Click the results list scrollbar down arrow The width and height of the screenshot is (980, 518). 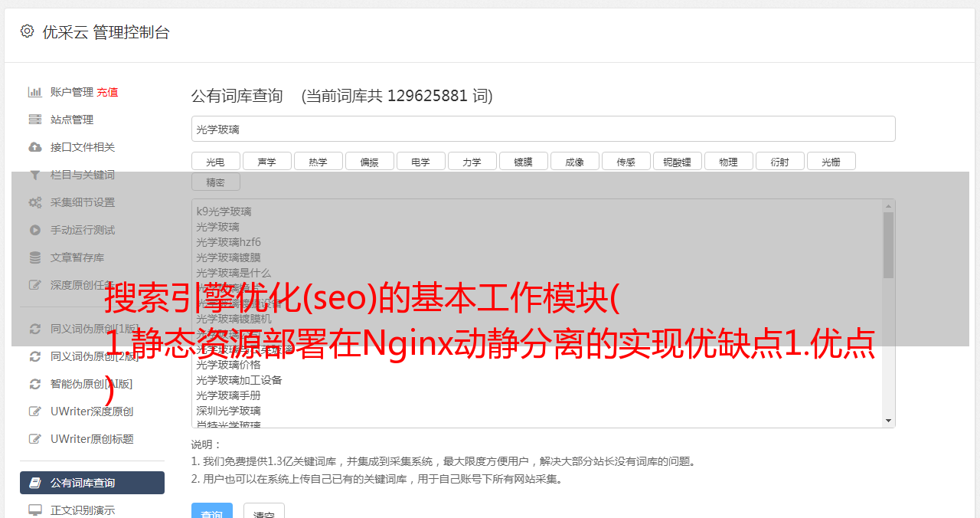coord(889,421)
